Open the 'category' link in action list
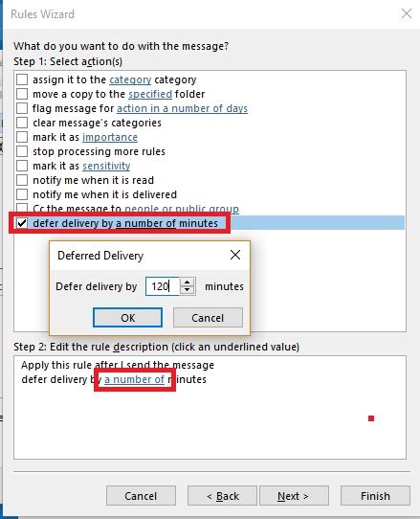This screenshot has width=420, height=519. pos(130,79)
